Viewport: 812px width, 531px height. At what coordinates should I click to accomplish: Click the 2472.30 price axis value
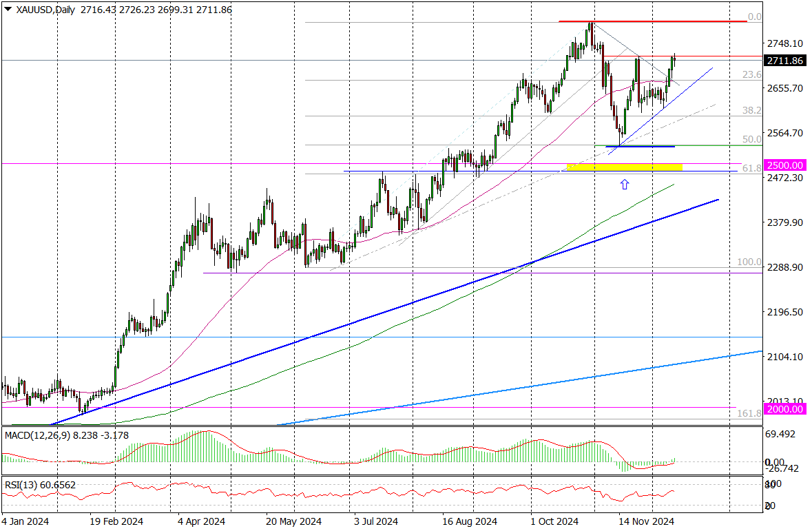pyautogui.click(x=785, y=178)
